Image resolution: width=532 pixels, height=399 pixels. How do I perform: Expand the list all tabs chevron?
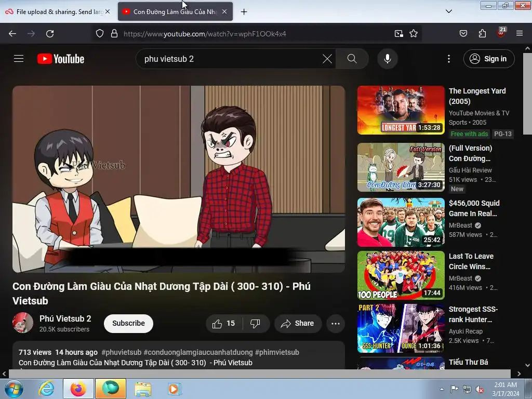click(x=448, y=11)
